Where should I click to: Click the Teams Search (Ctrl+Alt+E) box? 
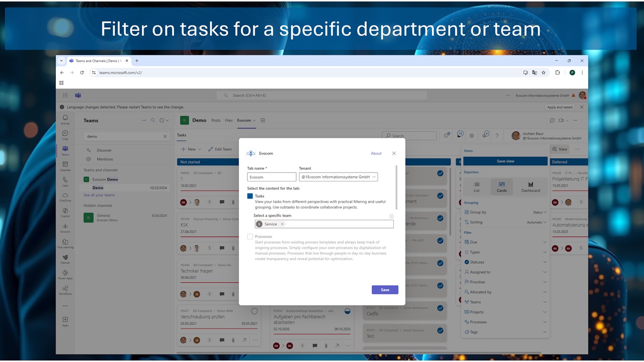pyautogui.click(x=322, y=95)
